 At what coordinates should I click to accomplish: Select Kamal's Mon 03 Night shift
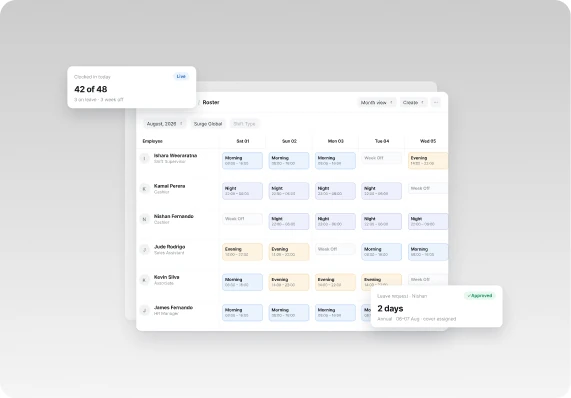335,191
